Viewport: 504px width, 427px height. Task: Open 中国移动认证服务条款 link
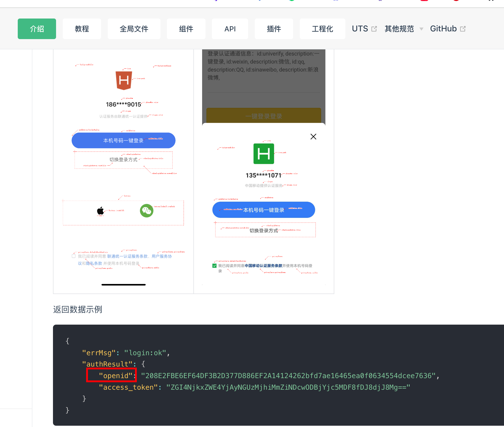263,266
